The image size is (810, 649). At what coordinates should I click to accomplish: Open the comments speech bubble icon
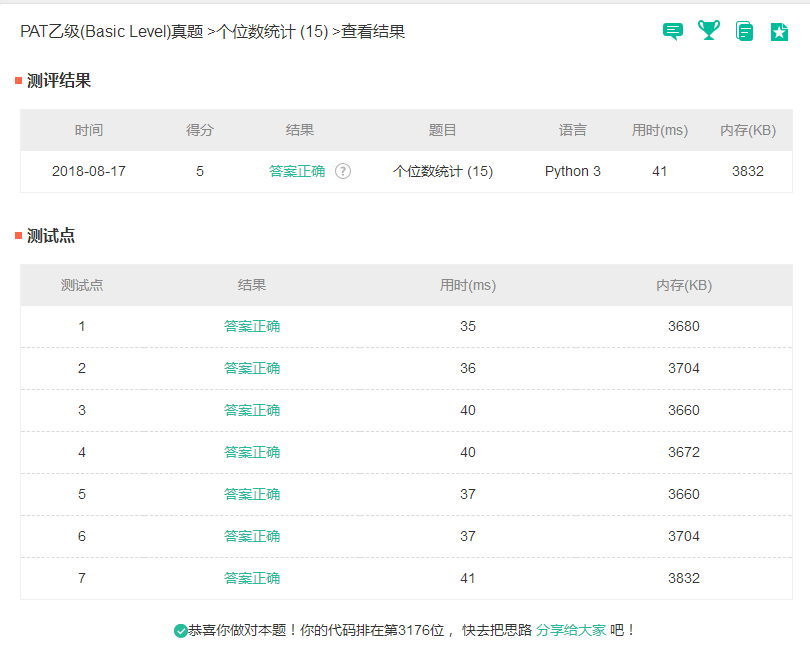(x=673, y=31)
